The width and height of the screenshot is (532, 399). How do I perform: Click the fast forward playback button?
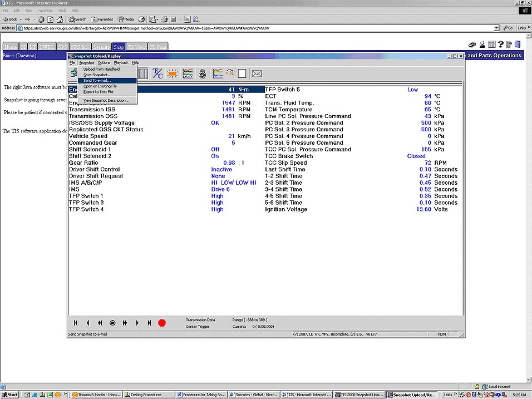[125, 323]
